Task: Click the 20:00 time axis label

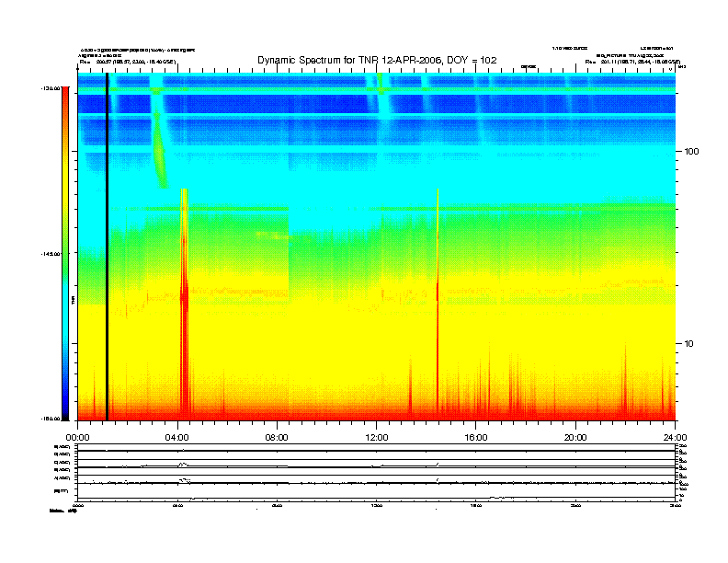Action: pos(575,438)
